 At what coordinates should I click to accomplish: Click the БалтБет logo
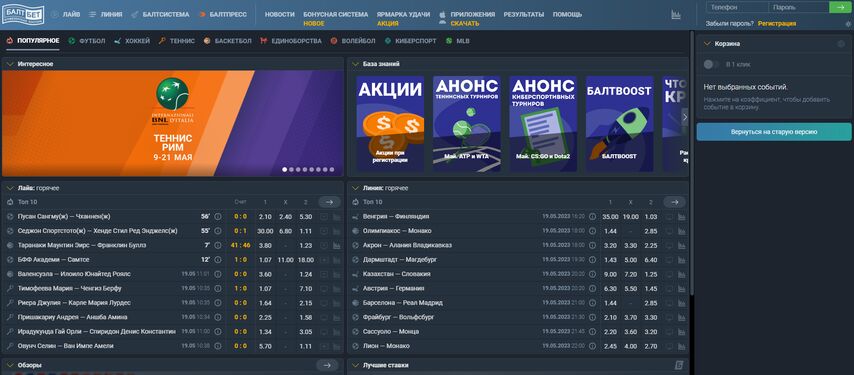pos(23,14)
